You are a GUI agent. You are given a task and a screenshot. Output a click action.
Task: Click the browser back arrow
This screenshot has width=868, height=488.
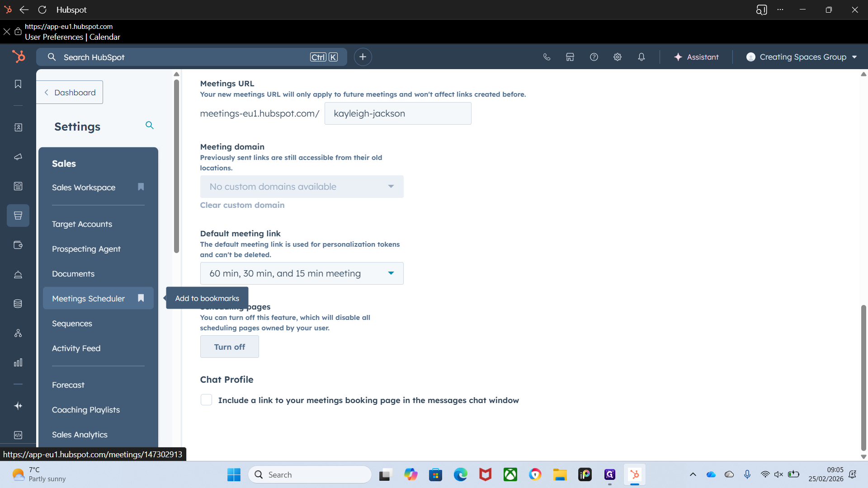coord(24,9)
